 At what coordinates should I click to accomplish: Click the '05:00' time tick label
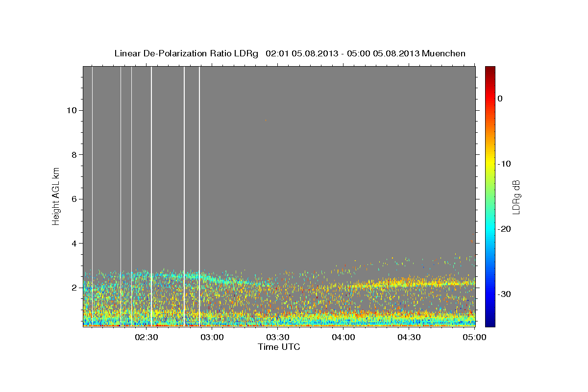click(474, 337)
